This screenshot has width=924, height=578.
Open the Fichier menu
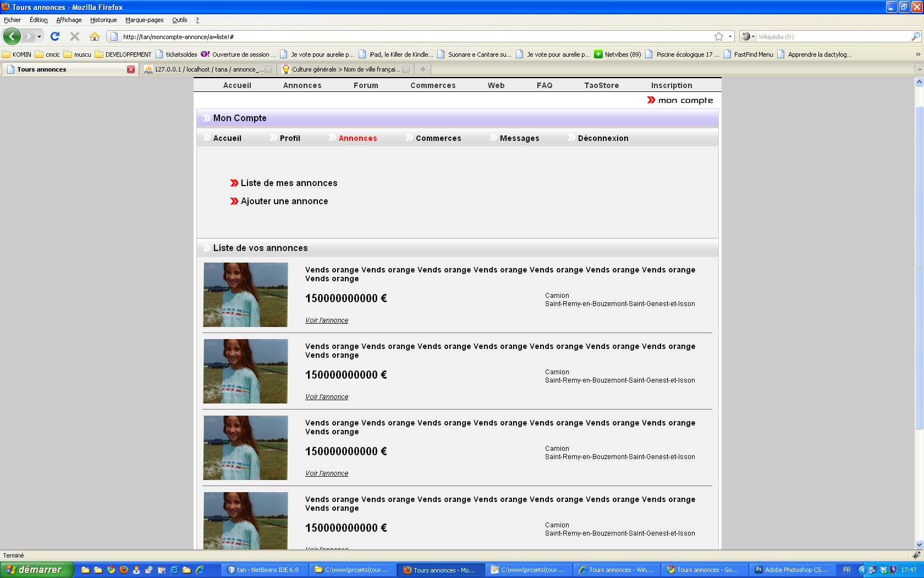click(x=12, y=20)
